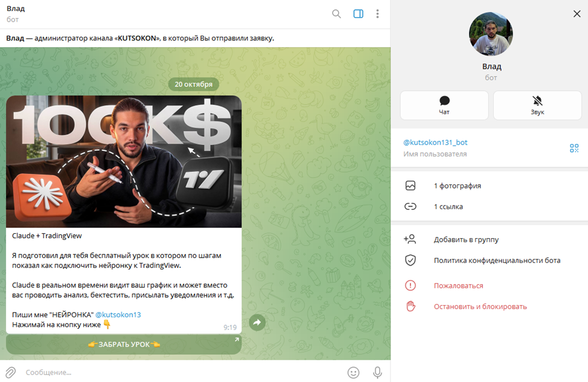The height and width of the screenshot is (382, 588).
Task: Forward the message using the arrow icon
Action: click(257, 322)
